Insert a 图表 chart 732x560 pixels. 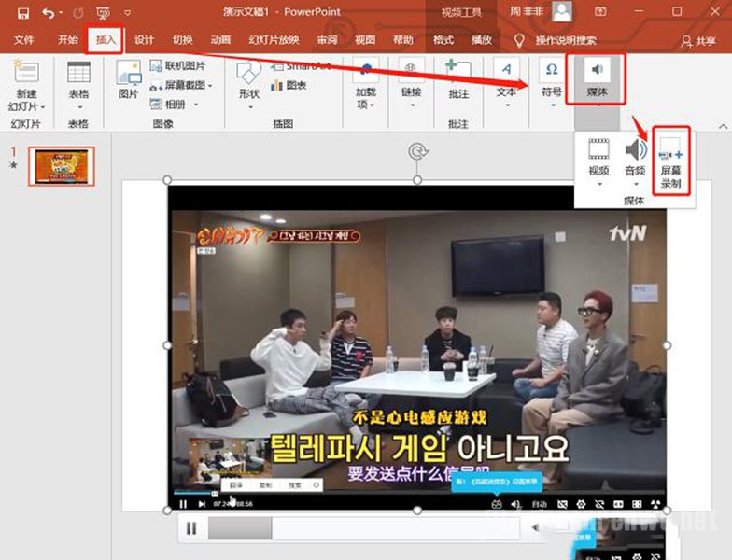pyautogui.click(x=289, y=86)
